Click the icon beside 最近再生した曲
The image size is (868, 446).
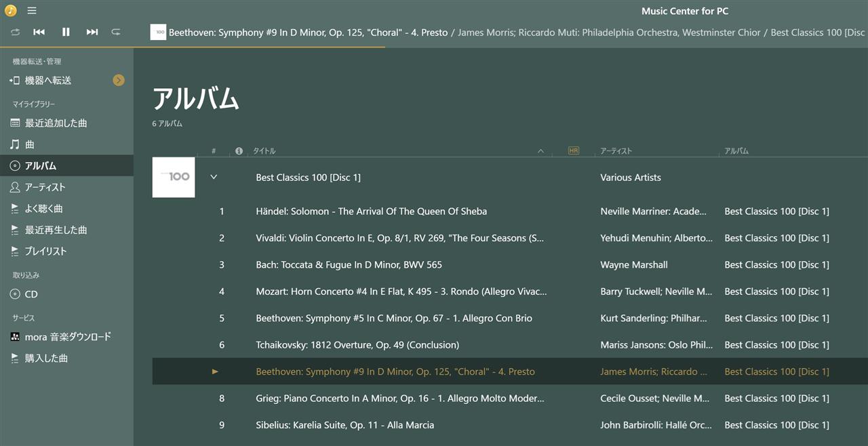pos(15,230)
